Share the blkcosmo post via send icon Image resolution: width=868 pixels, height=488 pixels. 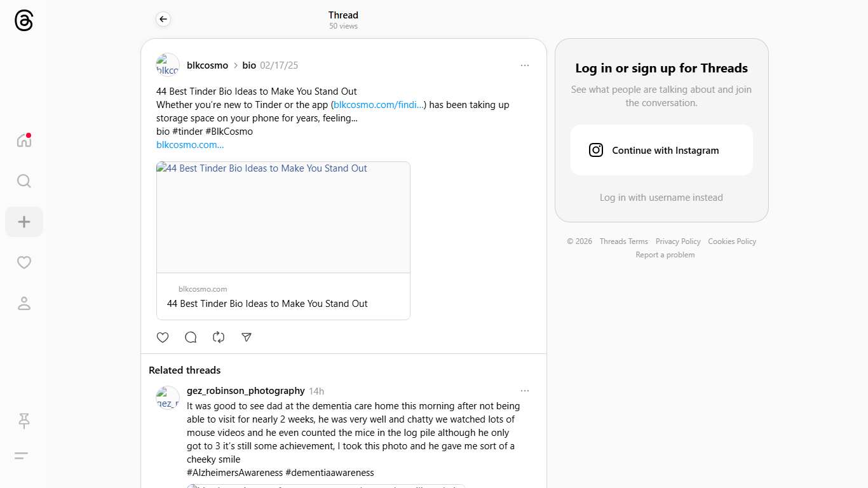[x=247, y=337]
